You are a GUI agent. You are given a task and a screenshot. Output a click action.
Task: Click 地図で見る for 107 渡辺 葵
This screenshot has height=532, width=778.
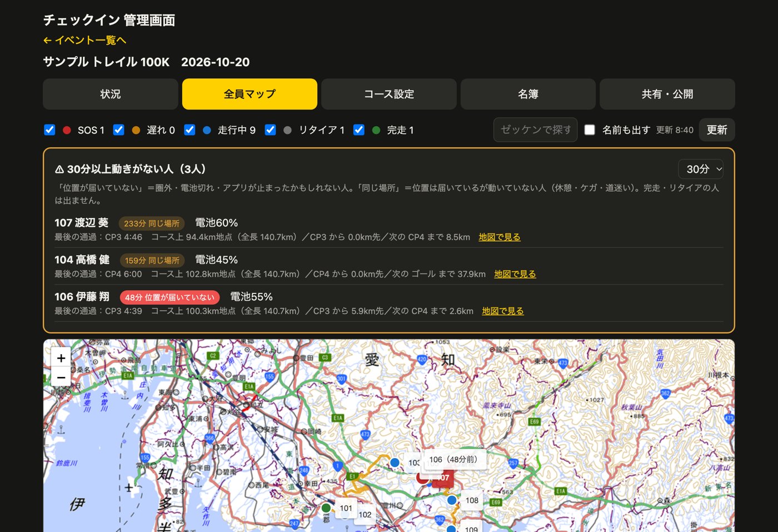[x=500, y=237]
